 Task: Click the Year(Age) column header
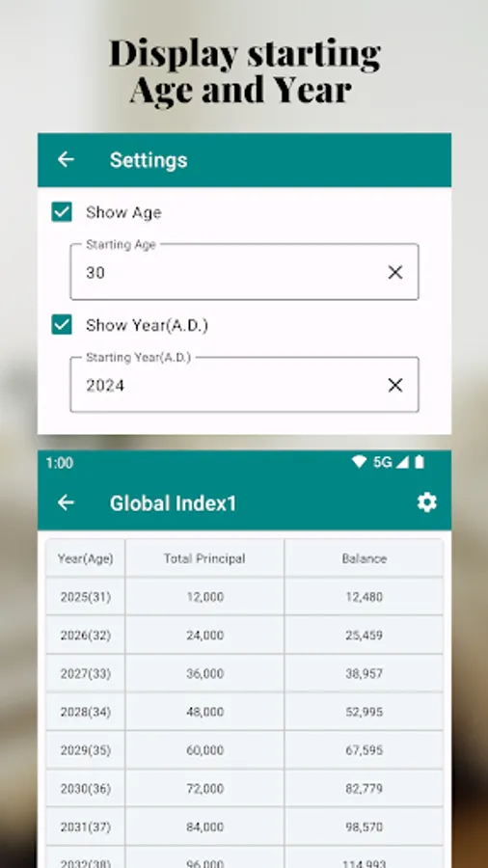[x=85, y=558]
